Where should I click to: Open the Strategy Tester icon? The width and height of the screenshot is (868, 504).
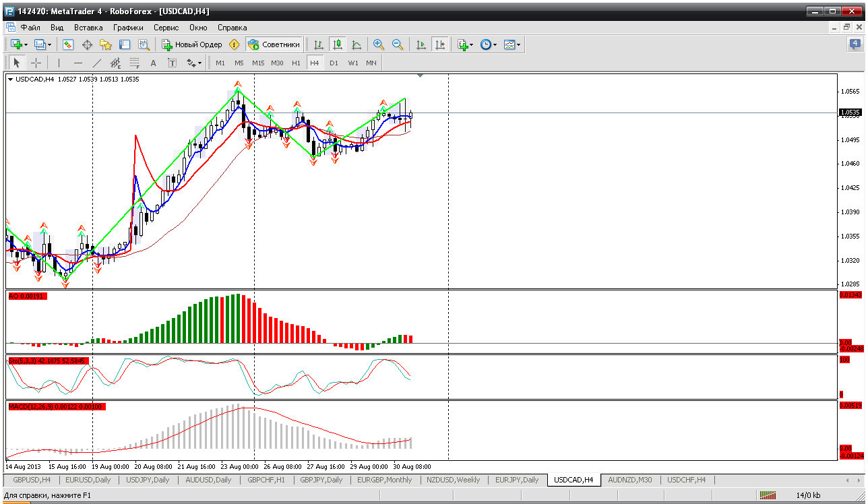(x=144, y=44)
